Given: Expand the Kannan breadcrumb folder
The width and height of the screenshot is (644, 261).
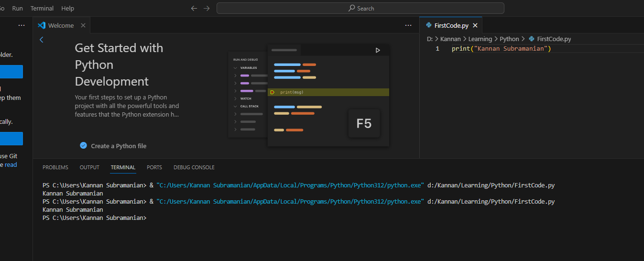Looking at the screenshot, I should pos(450,39).
